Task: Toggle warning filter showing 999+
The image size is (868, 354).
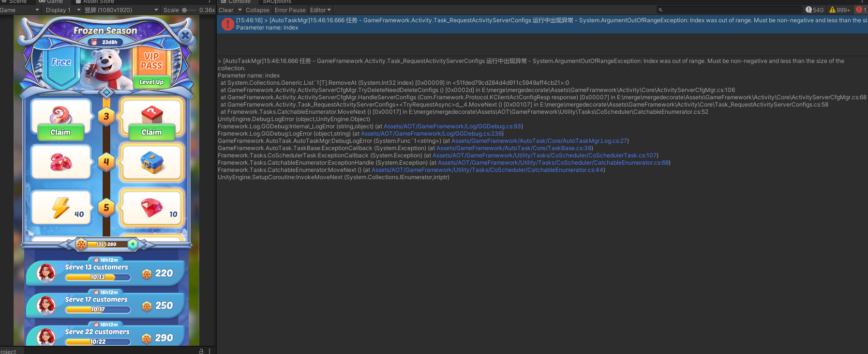Action: click(x=839, y=10)
